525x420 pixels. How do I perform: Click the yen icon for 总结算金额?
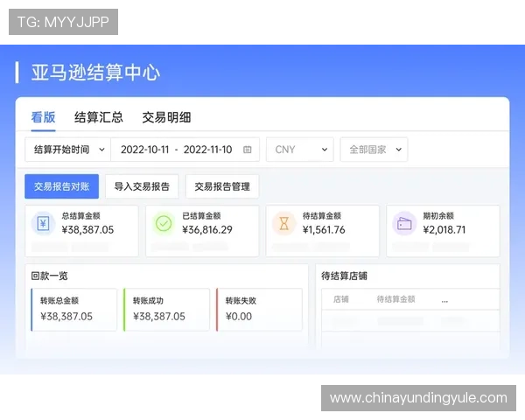tap(43, 223)
